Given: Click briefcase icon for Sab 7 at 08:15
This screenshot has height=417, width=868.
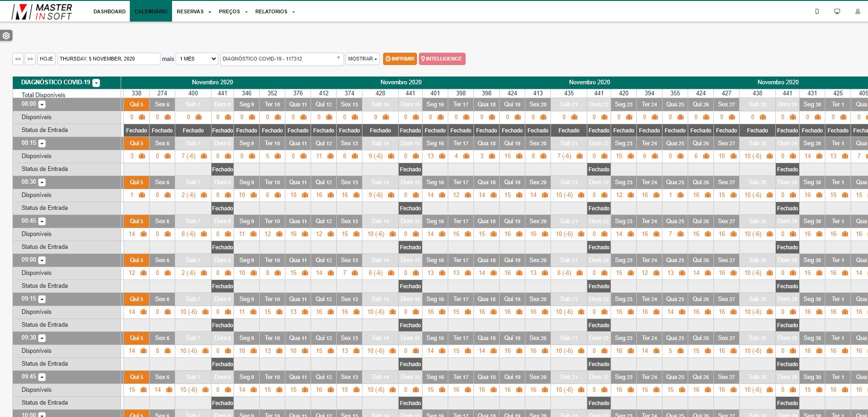Looking at the screenshot, I should (x=204, y=156).
